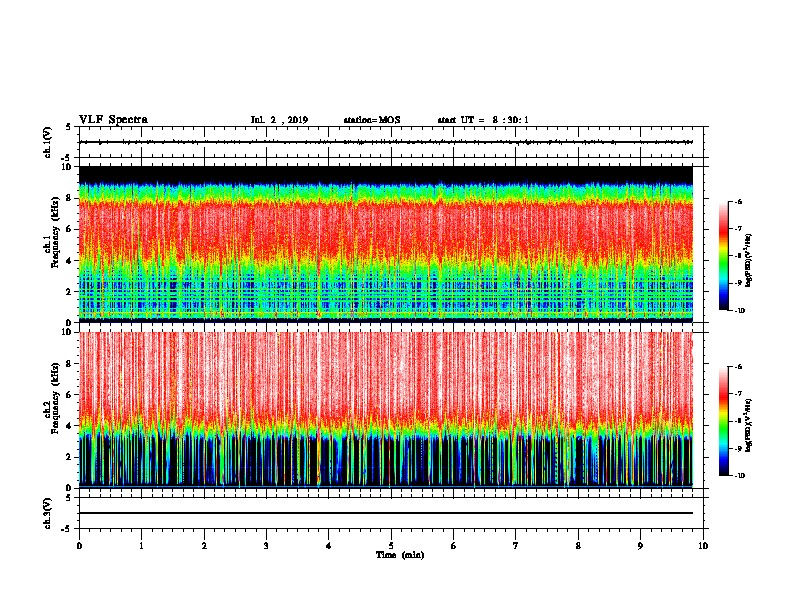This screenshot has width=792, height=612.
Task: Click the "-5" tick on ch.1(V) axis
Action: pos(67,157)
